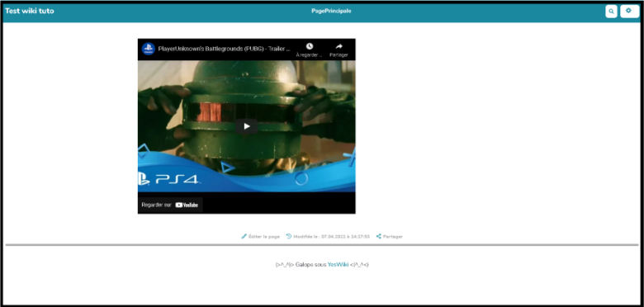Click the video thumbnail with green helmet
Image resolution: width=644 pixels, height=307 pixels.
tap(246, 126)
